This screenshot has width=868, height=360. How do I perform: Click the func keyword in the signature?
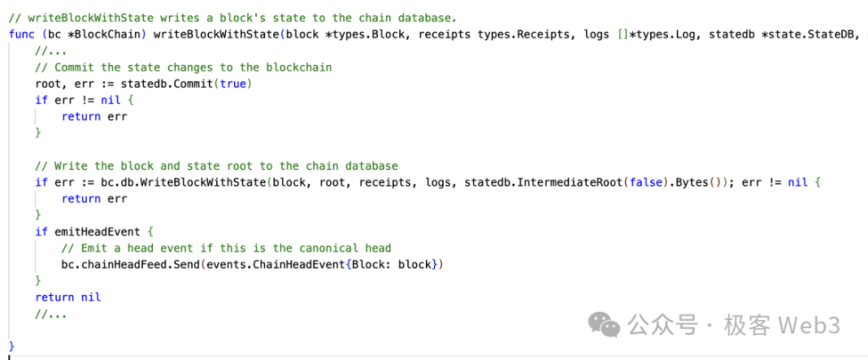tap(21, 35)
